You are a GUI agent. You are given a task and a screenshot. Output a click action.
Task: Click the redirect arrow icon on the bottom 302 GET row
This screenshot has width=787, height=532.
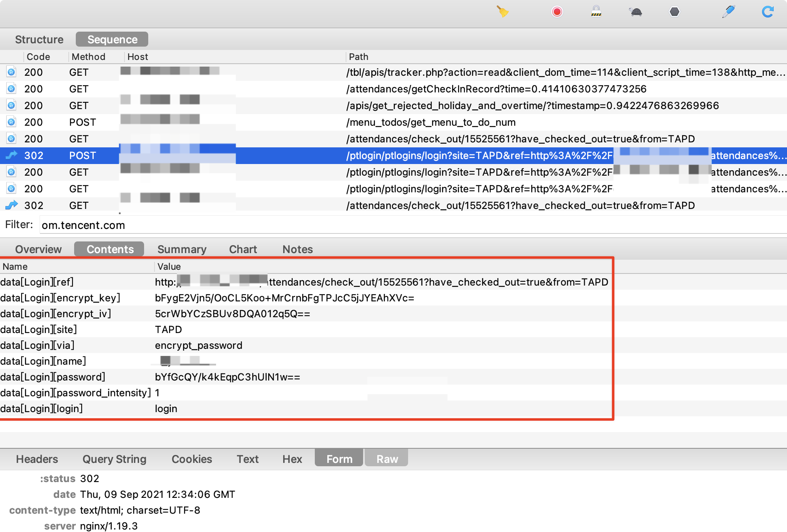(x=11, y=205)
